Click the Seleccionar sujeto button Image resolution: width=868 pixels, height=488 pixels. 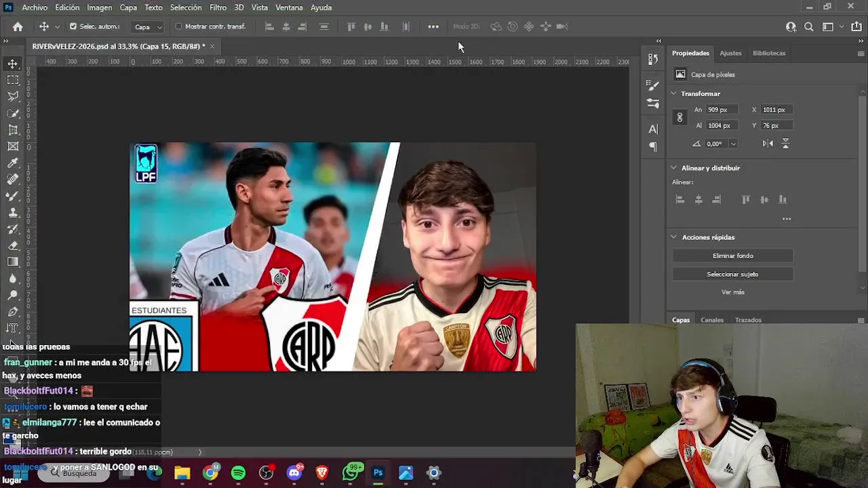click(x=732, y=274)
